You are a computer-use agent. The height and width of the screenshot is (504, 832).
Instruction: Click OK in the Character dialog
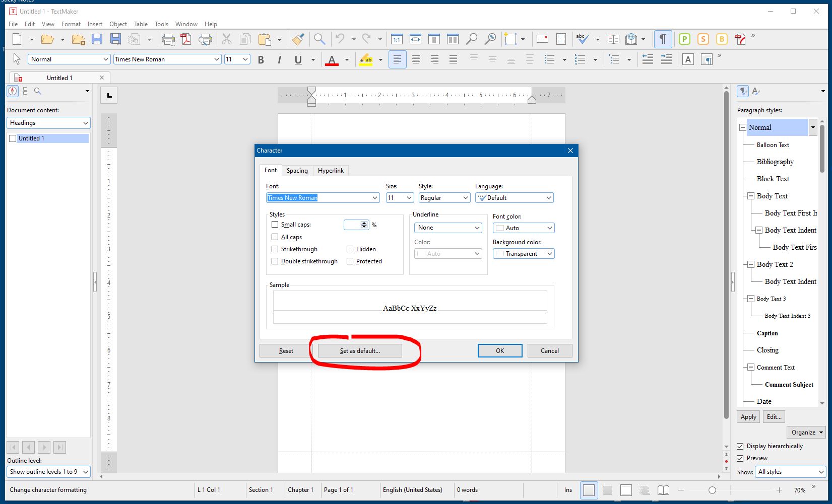point(499,351)
